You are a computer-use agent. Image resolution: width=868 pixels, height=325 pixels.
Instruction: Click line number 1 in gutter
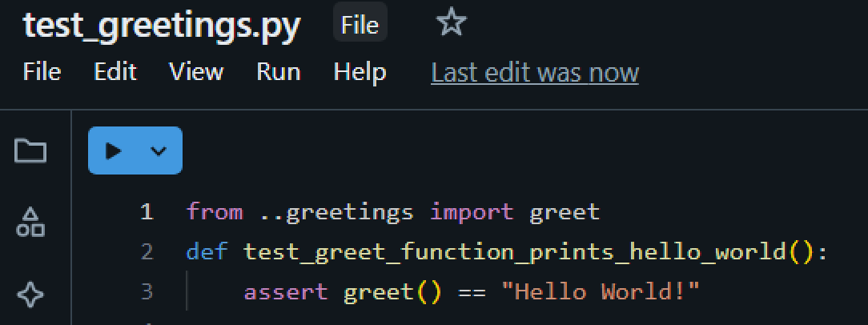click(x=146, y=212)
